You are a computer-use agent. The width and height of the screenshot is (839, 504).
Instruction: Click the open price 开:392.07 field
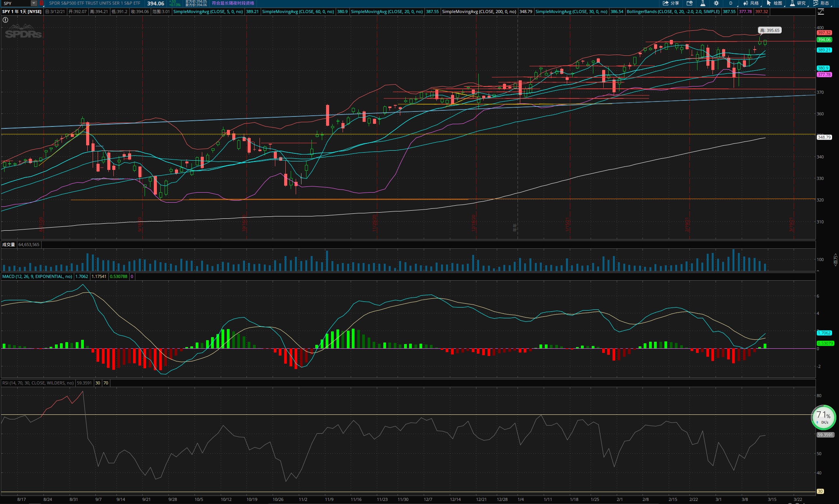pyautogui.click(x=78, y=12)
